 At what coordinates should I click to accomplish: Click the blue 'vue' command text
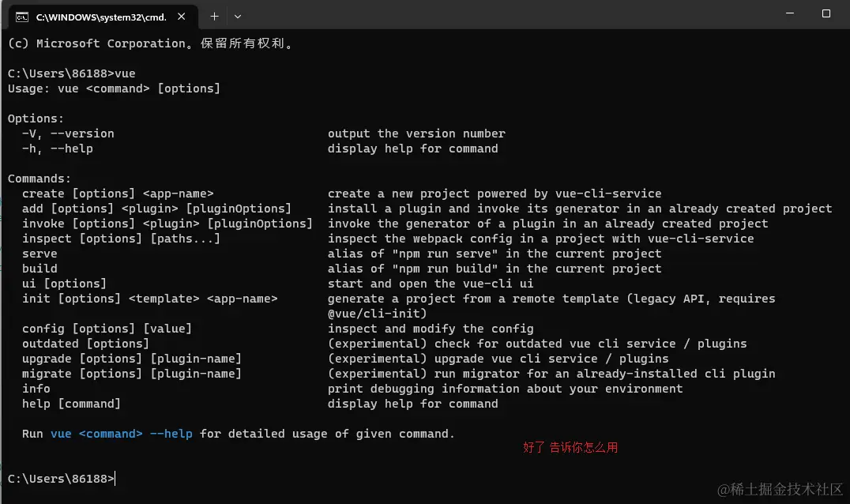pos(61,434)
